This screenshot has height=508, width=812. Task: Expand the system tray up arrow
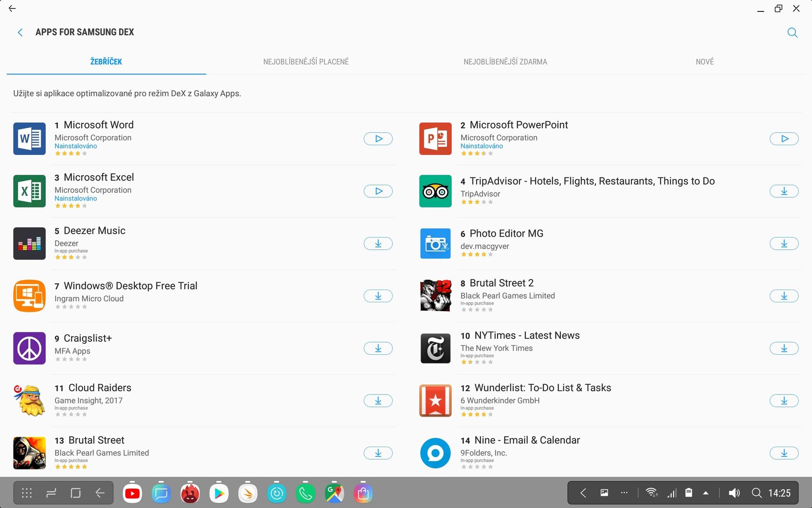pyautogui.click(x=705, y=493)
